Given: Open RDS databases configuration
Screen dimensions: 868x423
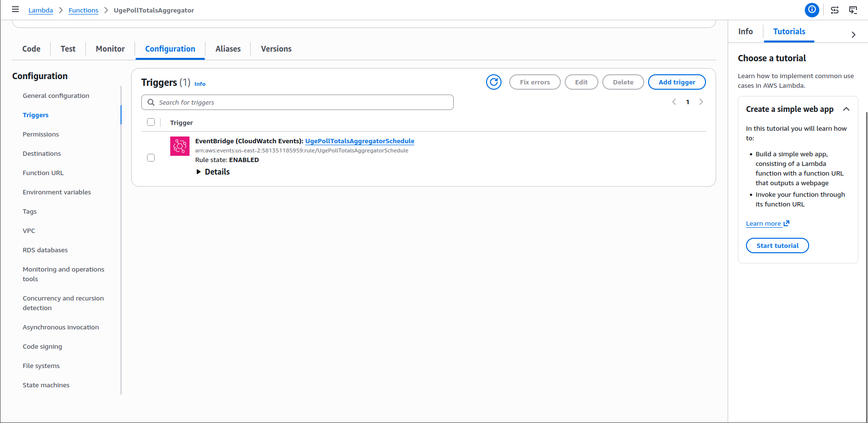Looking at the screenshot, I should click(x=45, y=250).
